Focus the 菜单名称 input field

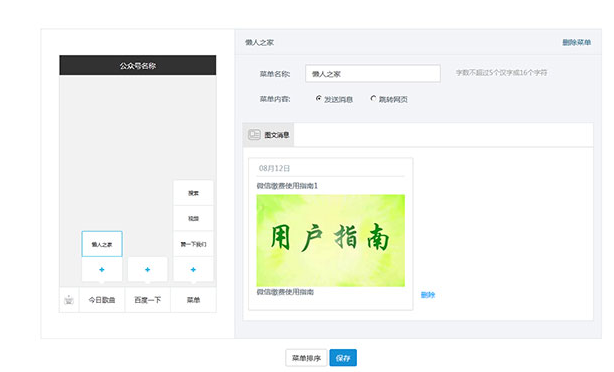[373, 74]
